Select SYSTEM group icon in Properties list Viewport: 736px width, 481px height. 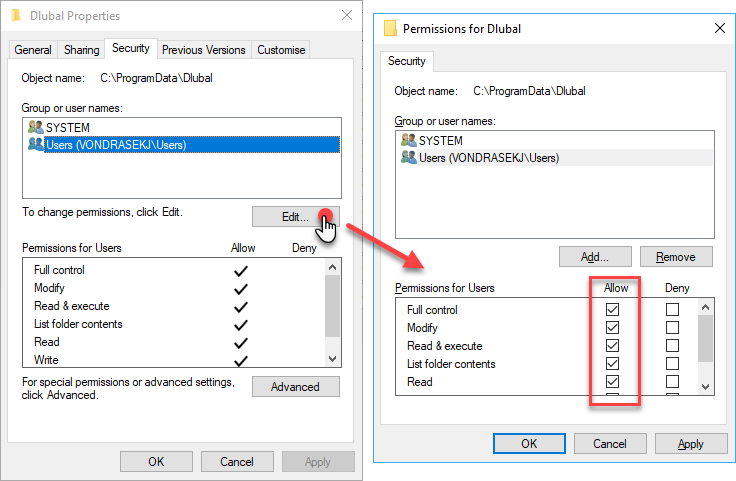tap(36, 127)
